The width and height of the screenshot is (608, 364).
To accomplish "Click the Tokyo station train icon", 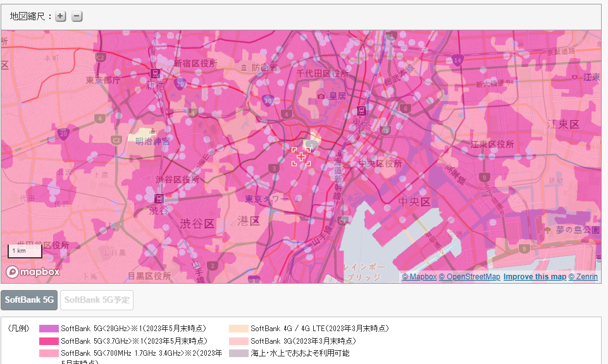I will tap(361, 111).
